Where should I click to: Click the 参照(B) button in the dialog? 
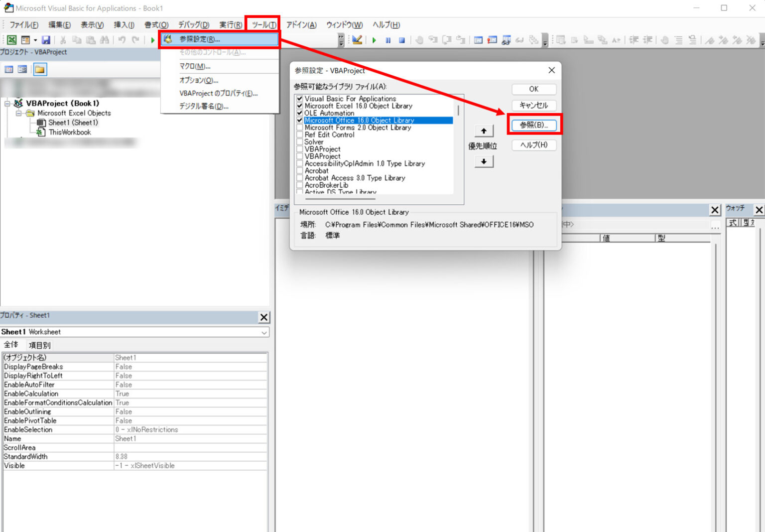[x=534, y=125]
